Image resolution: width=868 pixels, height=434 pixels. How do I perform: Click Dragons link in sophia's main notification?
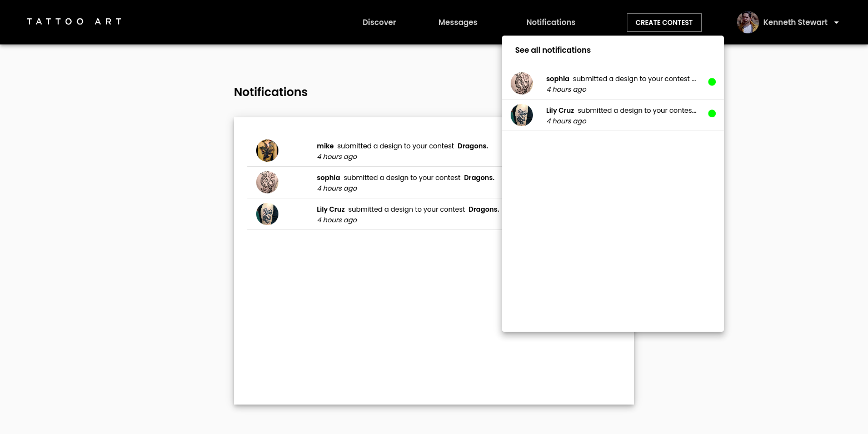coord(479,178)
